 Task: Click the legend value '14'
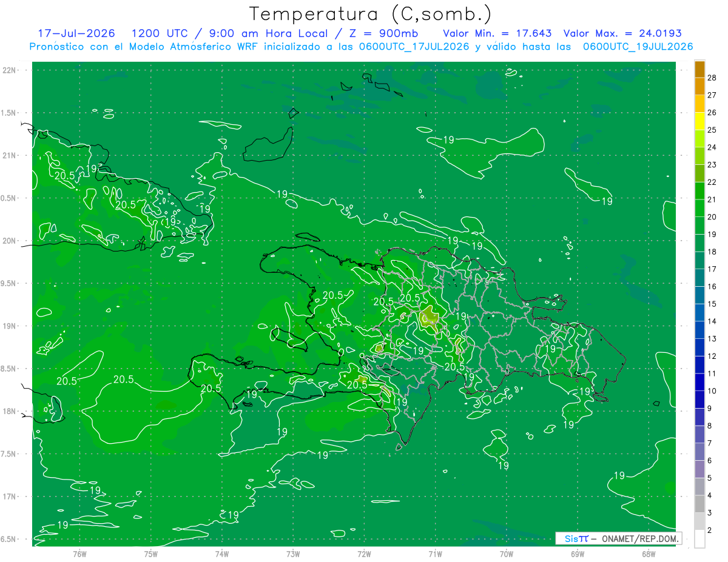712,321
